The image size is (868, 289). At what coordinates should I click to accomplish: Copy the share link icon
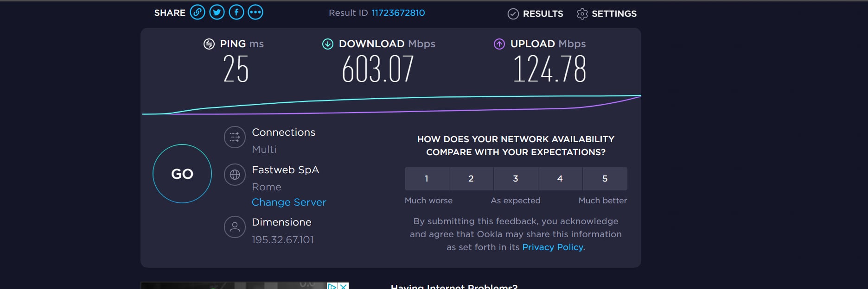(198, 13)
